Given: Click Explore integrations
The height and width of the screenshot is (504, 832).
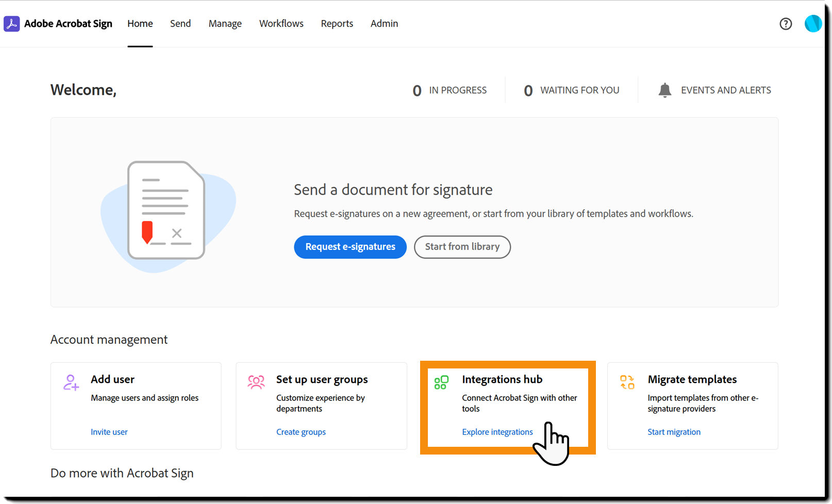Looking at the screenshot, I should point(497,432).
